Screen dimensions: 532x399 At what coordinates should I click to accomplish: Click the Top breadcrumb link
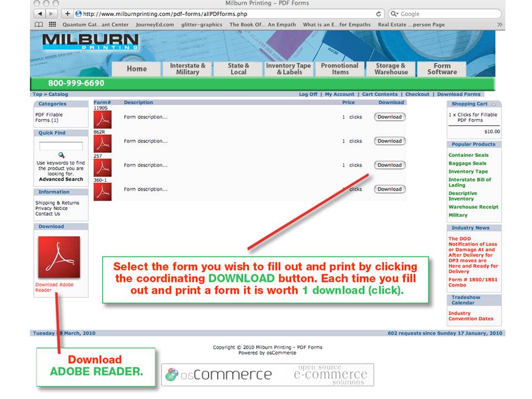37,94
